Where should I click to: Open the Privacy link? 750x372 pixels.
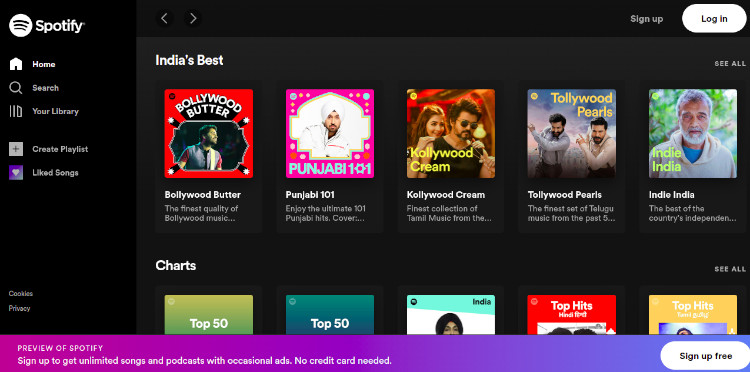point(19,308)
